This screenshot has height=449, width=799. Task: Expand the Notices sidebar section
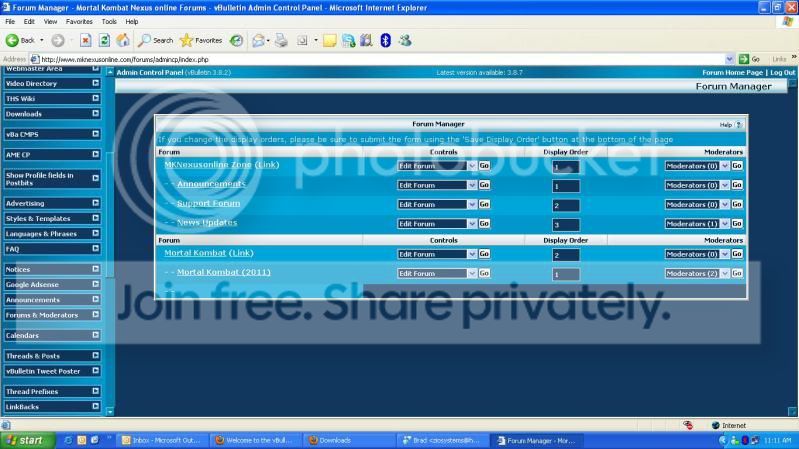pos(95,269)
